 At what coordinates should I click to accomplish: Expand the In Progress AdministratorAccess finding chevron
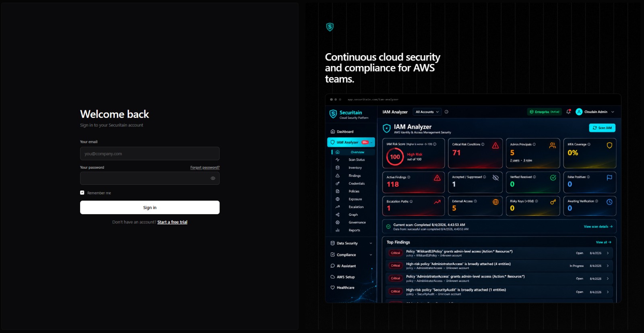(x=608, y=266)
